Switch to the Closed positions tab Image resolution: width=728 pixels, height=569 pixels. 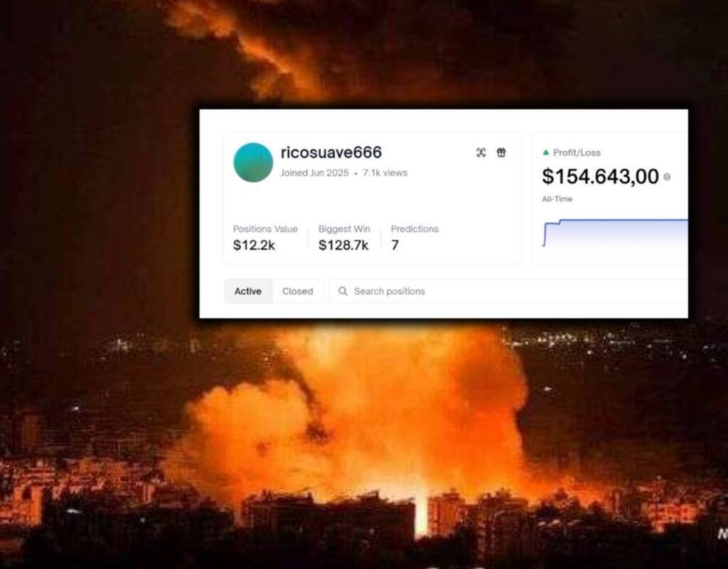pos(298,291)
